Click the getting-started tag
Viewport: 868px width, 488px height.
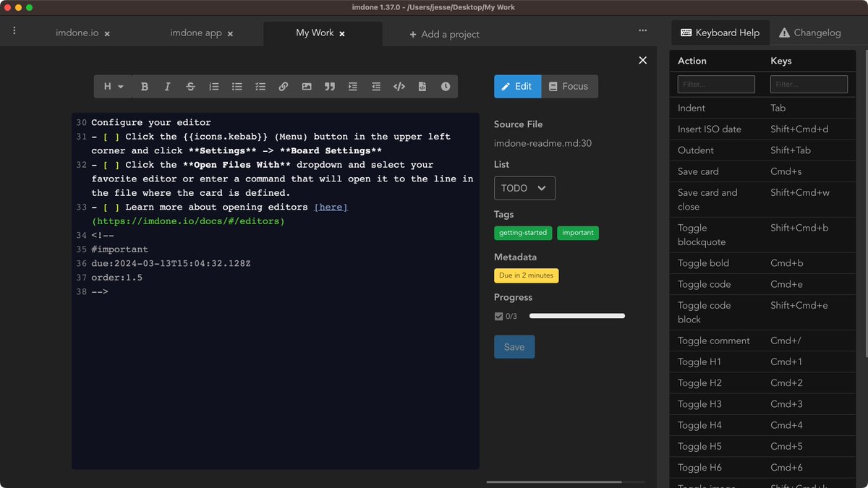[523, 233]
